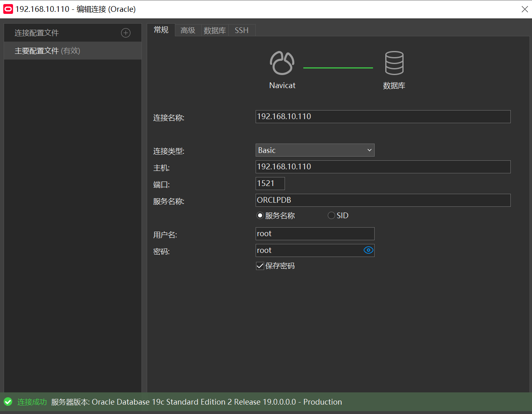This screenshot has width=532, height=414.
Task: Click the 服务器版本 Oracle Database 19c text
Action: click(x=196, y=402)
